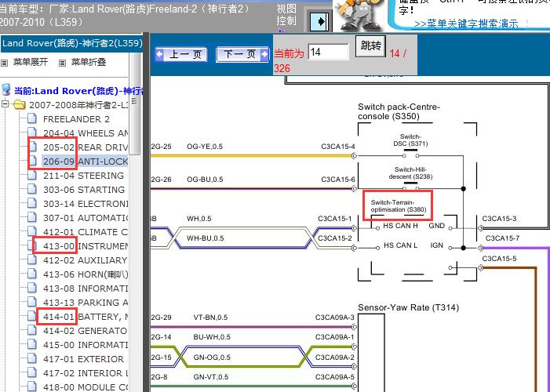Open the 211-04 STEERING tree item
This screenshot has height=392, width=550.
point(83,176)
